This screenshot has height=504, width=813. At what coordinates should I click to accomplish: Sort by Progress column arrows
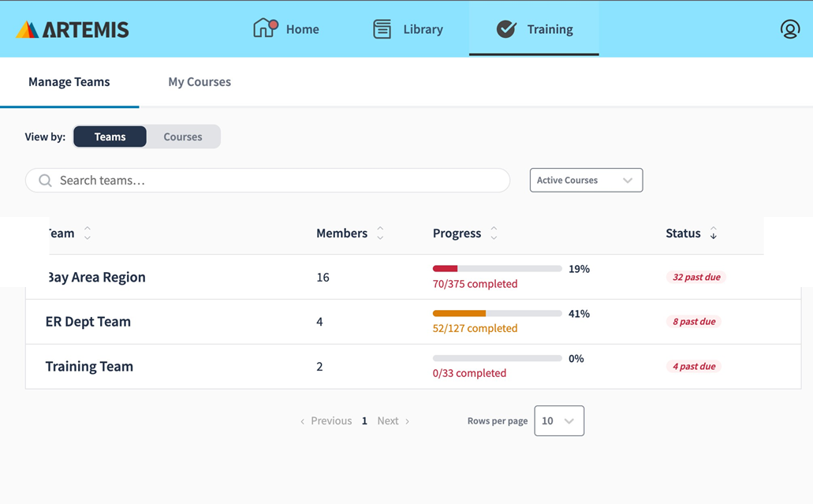[x=494, y=233]
